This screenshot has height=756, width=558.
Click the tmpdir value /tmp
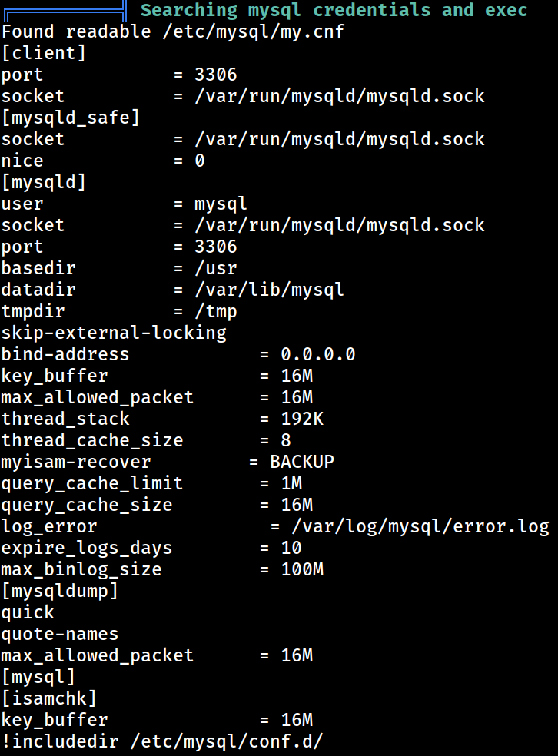click(215, 311)
